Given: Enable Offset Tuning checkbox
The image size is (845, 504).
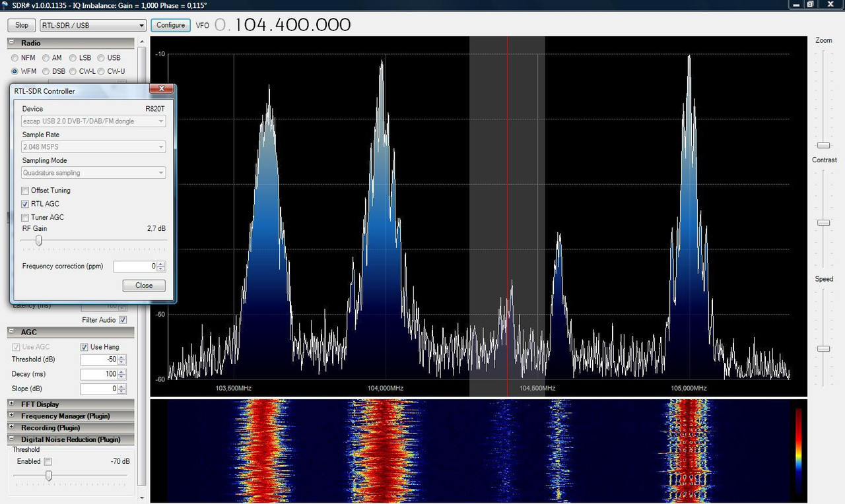Looking at the screenshot, I should tap(25, 191).
